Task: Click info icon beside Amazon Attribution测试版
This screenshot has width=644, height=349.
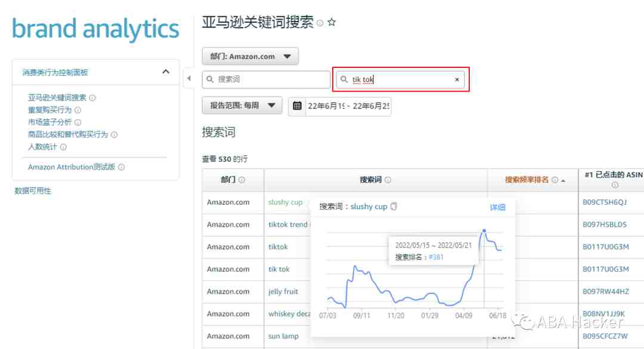Action: coord(121,167)
